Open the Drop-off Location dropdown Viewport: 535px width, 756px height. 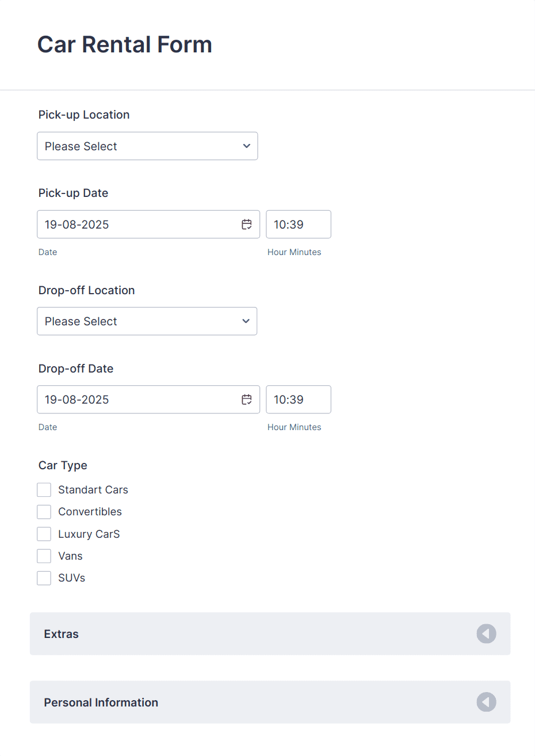147,321
